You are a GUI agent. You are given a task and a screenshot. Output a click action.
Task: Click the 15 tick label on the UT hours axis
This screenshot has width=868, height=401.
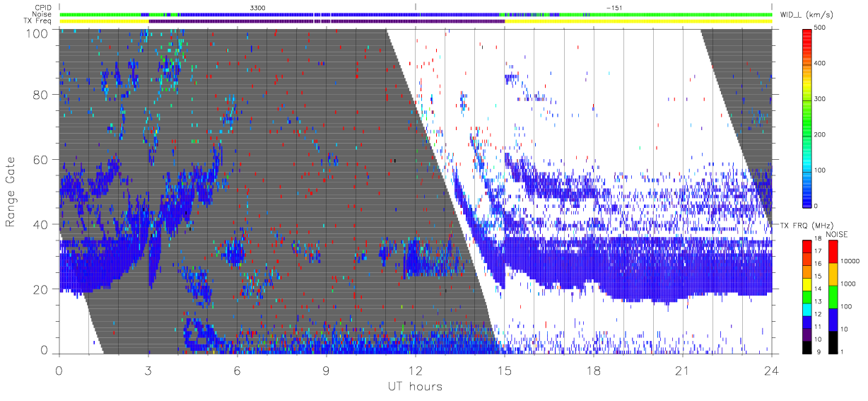coord(505,371)
